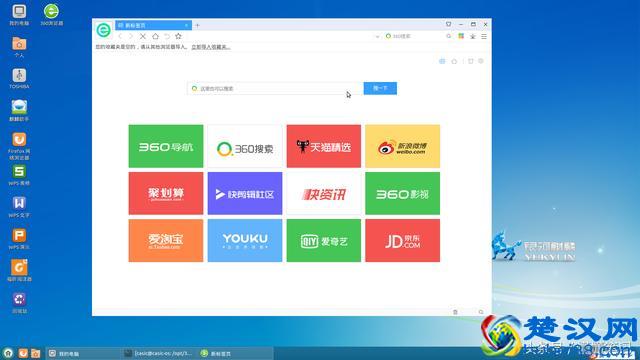
Task: Close the current browser tab
Action: pyautogui.click(x=186, y=25)
